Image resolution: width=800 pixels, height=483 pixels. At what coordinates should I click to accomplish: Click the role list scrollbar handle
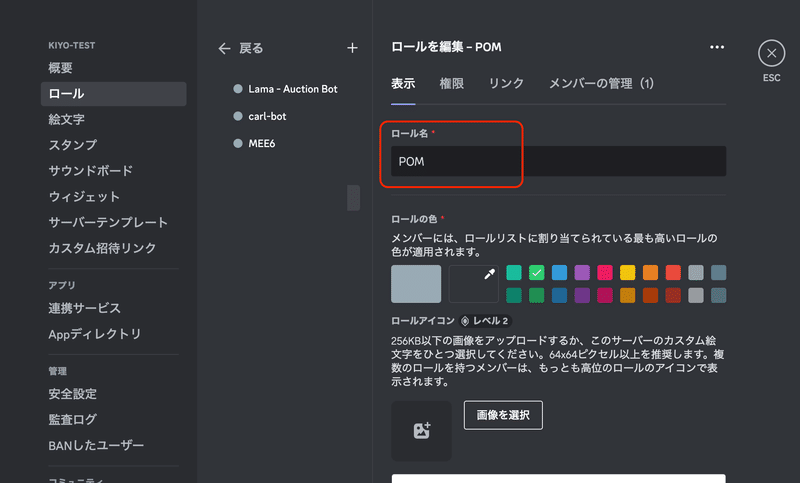[x=354, y=198]
